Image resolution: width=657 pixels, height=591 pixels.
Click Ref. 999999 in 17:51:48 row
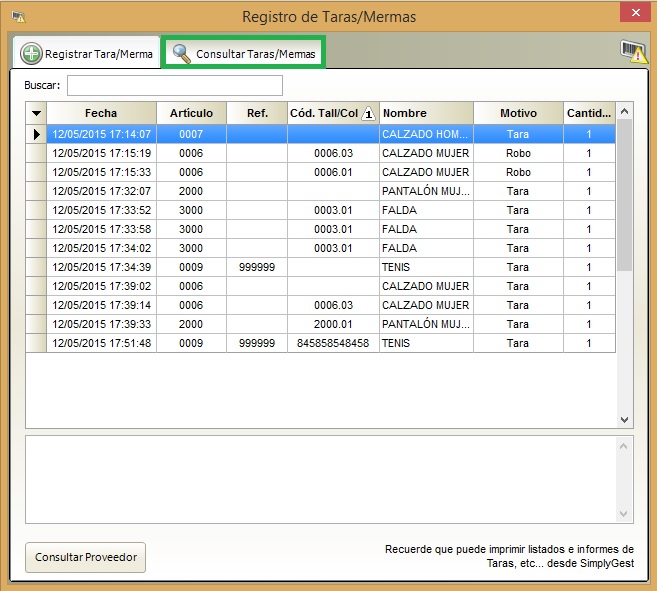[257, 343]
